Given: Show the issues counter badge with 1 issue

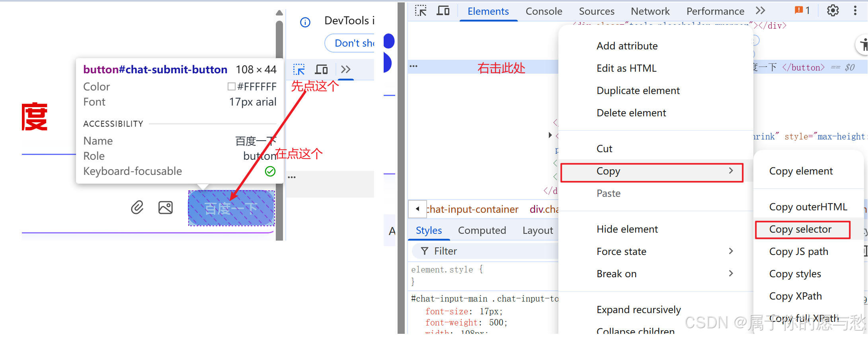Looking at the screenshot, I should [x=802, y=11].
